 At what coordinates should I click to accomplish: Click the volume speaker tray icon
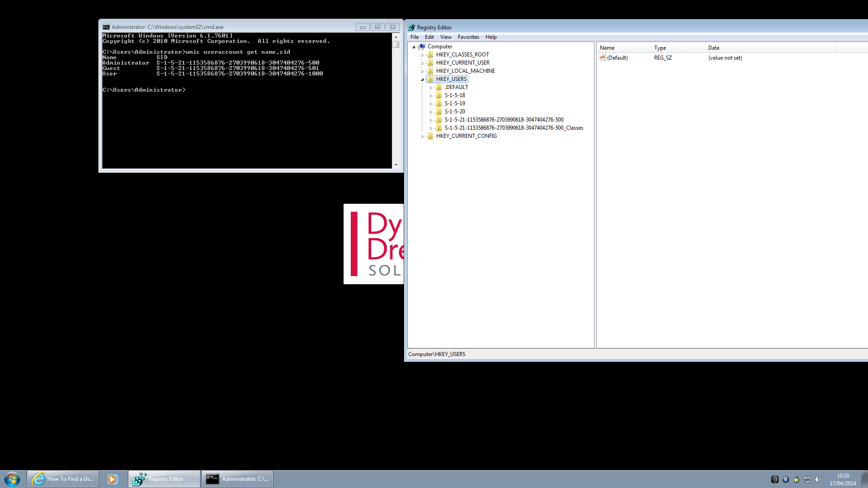[x=818, y=479]
